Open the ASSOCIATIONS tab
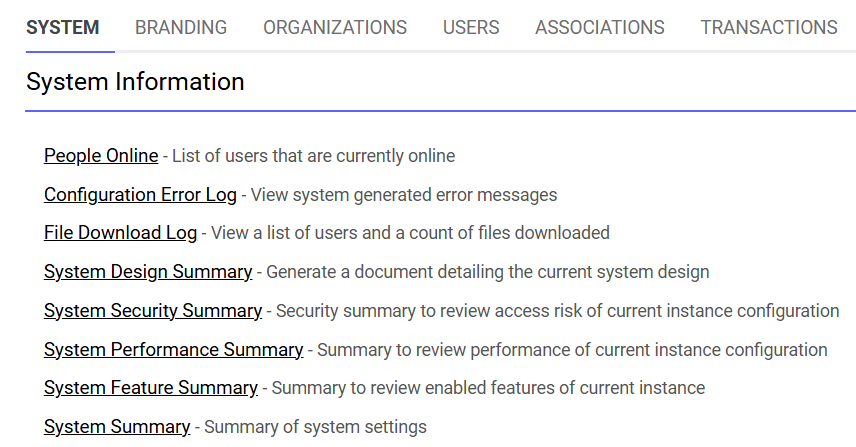Screen dimensions: 856x447 pyautogui.click(x=599, y=27)
